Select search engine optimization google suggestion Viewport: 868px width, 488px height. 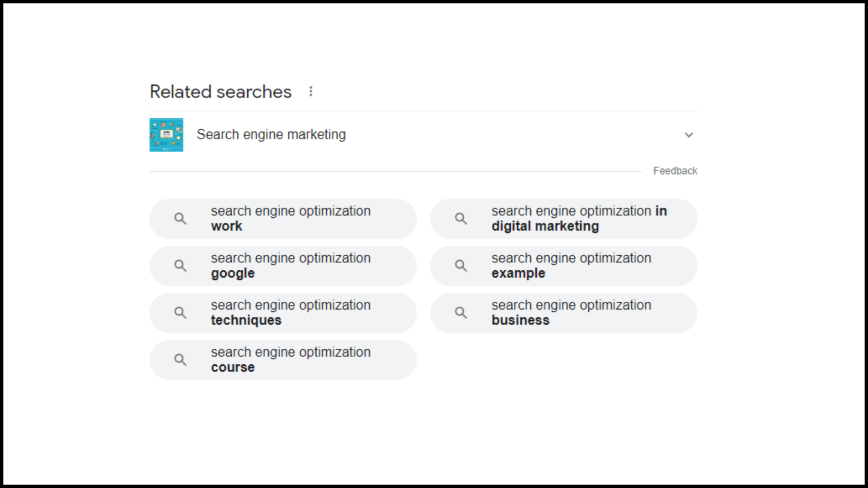(283, 266)
